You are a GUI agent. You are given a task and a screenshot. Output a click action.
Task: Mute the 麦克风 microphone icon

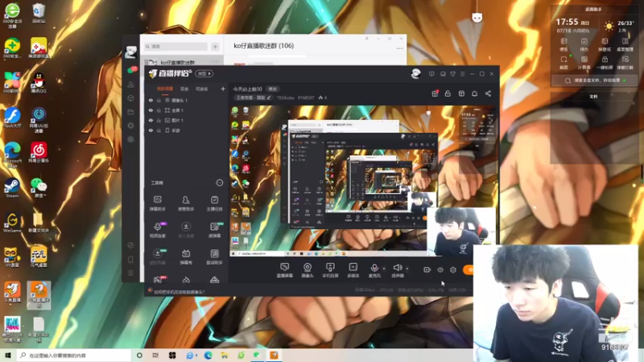[x=374, y=268]
